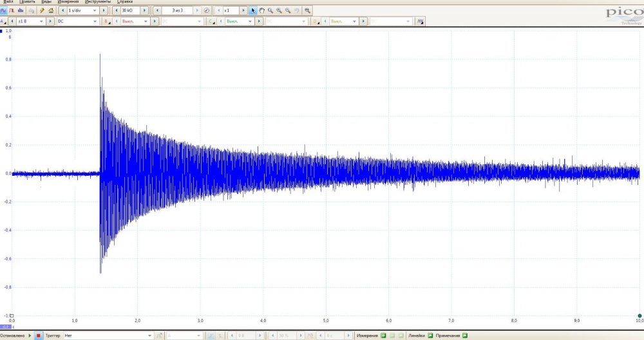
Task: Switch to Scope mode icon
Action: pyautogui.click(x=4, y=11)
